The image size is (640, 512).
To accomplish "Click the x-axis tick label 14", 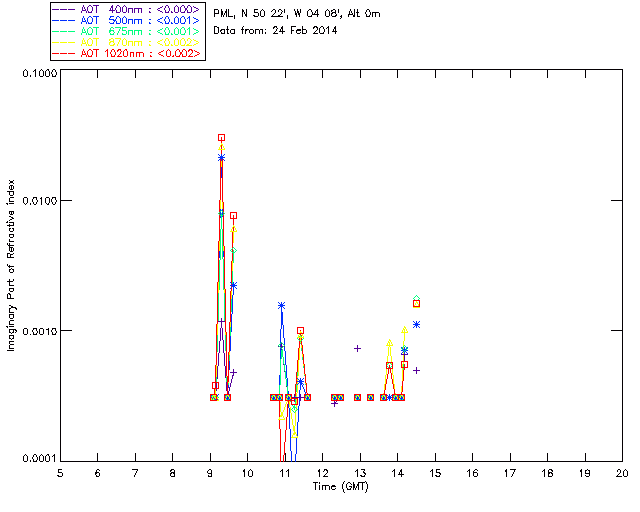I will coord(398,473).
